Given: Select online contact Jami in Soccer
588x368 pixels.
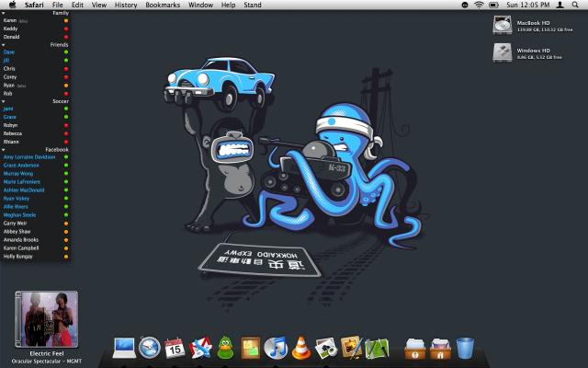Looking at the screenshot, I should [36, 109].
